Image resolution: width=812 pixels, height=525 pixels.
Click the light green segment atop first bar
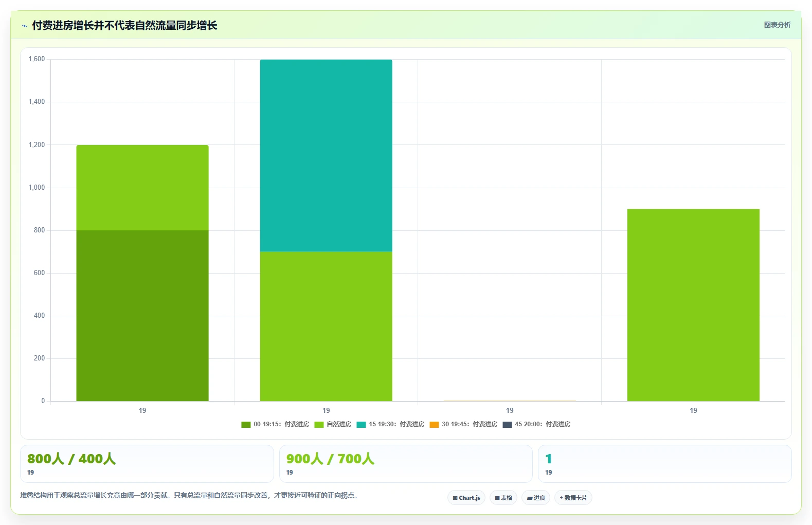point(142,188)
